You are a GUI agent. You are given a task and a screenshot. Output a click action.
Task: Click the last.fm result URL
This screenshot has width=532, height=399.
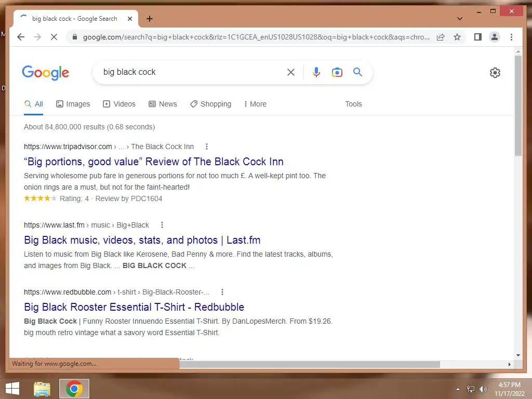coord(54,225)
